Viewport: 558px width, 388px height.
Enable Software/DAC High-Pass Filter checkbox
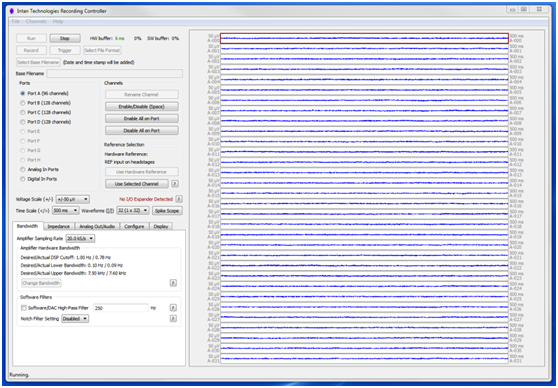tap(24, 308)
